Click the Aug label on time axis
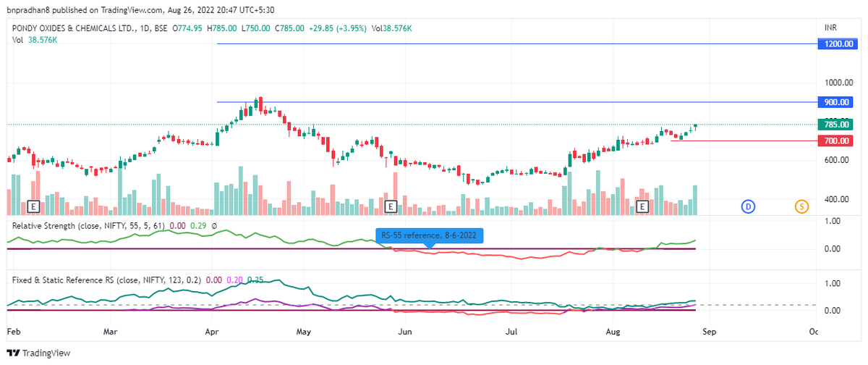The image size is (868, 365). 613,332
